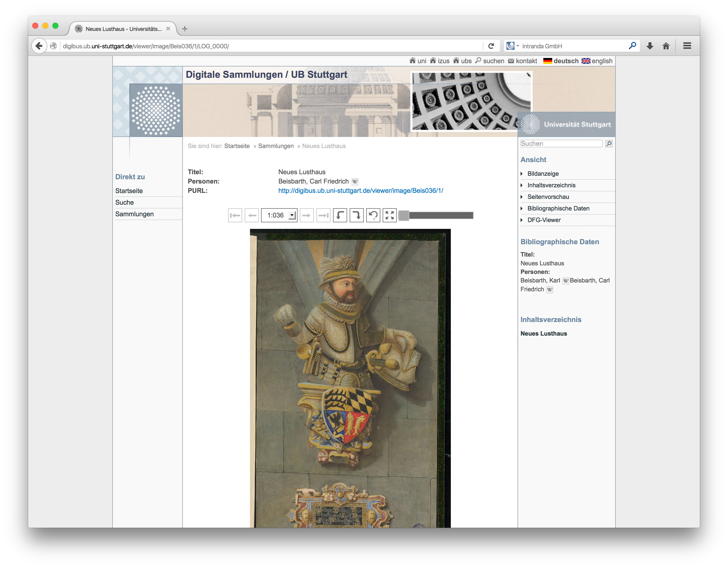This screenshot has height=568, width=728.
Task: Open izus link in top bar
Action: (440, 61)
